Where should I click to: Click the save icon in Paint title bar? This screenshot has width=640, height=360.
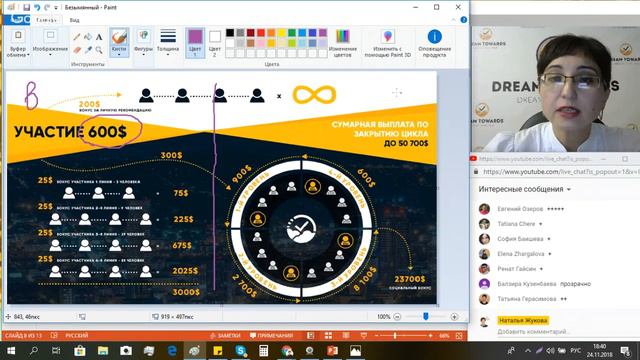27,7
